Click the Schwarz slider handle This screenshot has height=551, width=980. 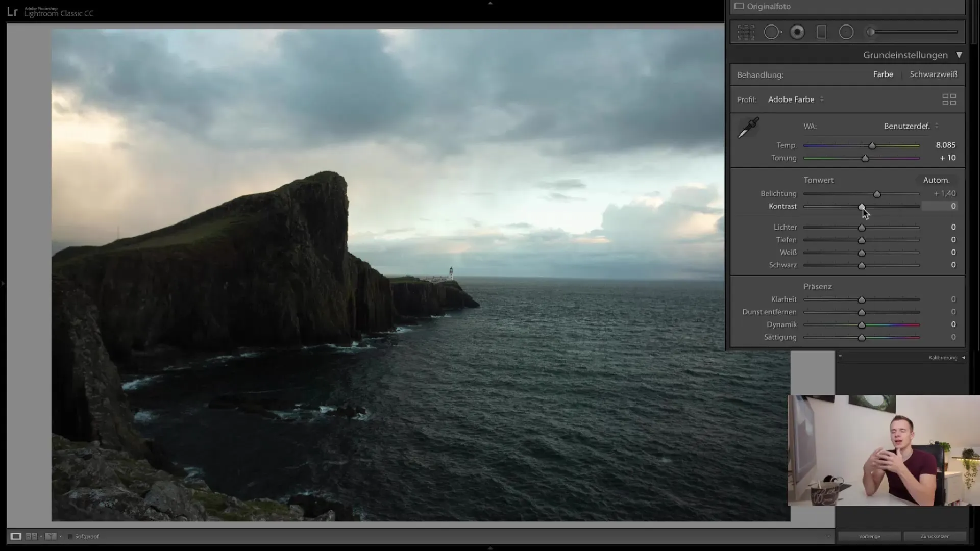pos(862,266)
